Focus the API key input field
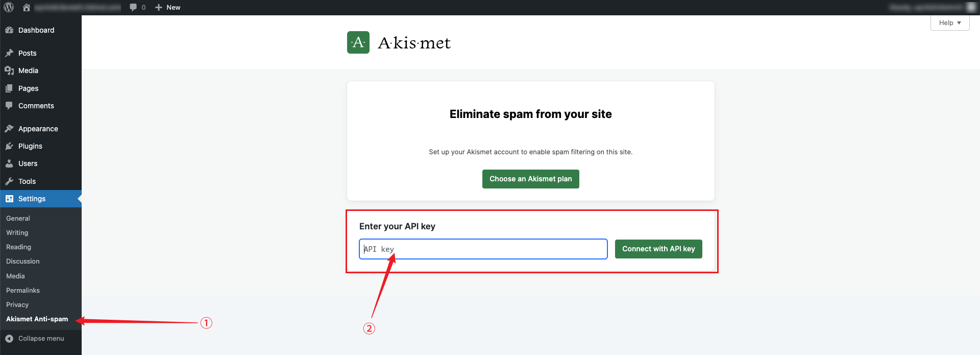This screenshot has height=355, width=980. (x=483, y=249)
